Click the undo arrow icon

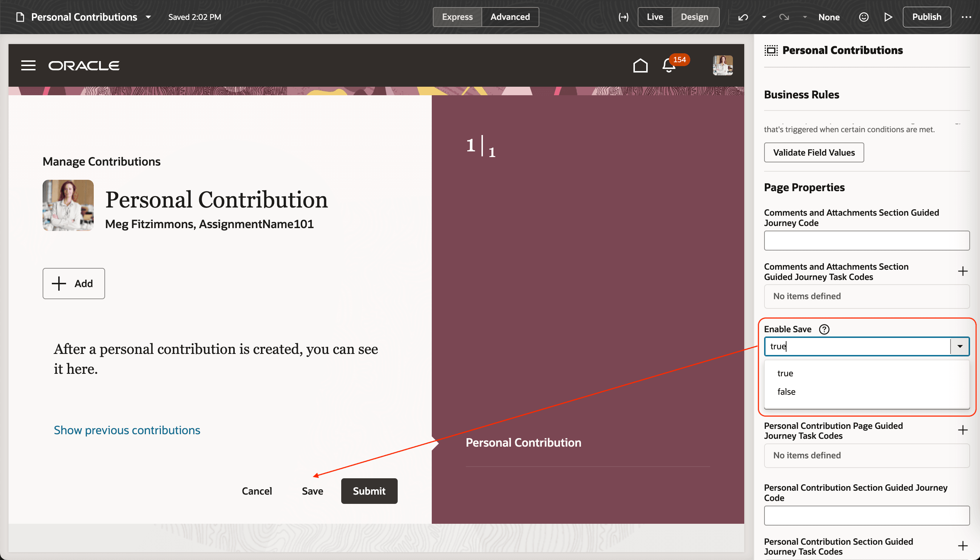click(743, 17)
